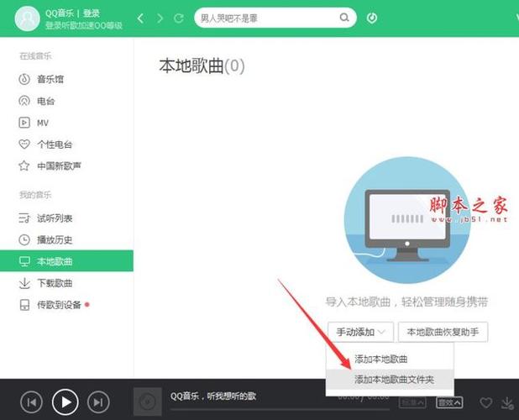Click the album cover thumbnail in player
Image resolution: width=519 pixels, height=420 pixels.
tap(148, 402)
